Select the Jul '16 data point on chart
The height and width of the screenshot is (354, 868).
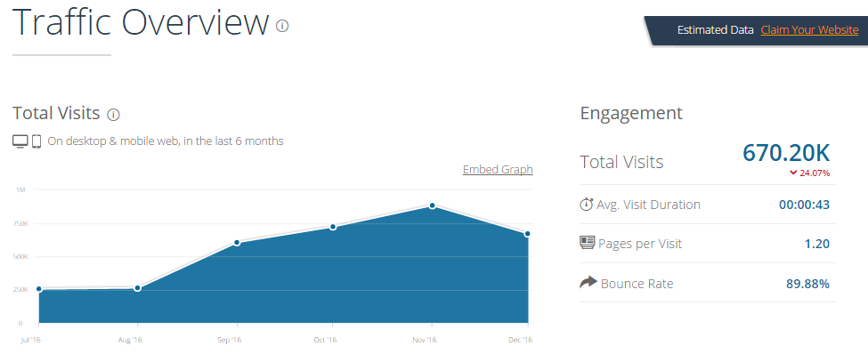coord(39,289)
